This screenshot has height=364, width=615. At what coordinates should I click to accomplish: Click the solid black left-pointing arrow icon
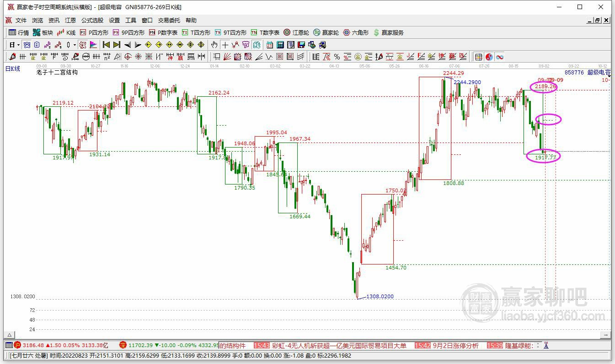(x=128, y=45)
